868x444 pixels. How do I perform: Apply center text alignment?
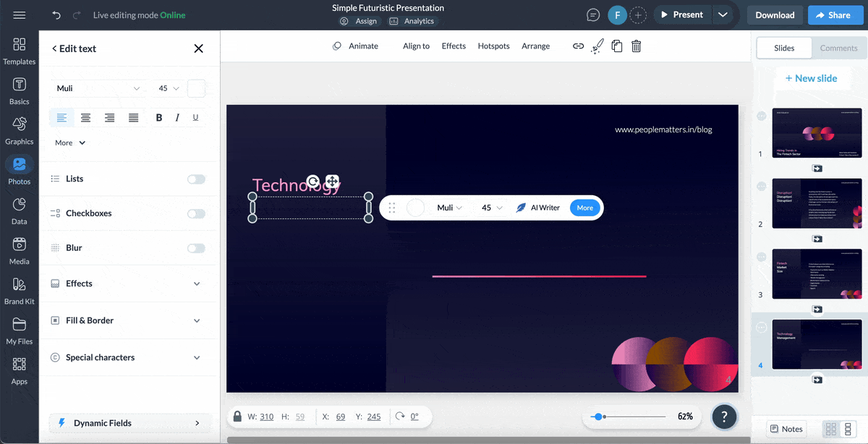[x=85, y=118]
